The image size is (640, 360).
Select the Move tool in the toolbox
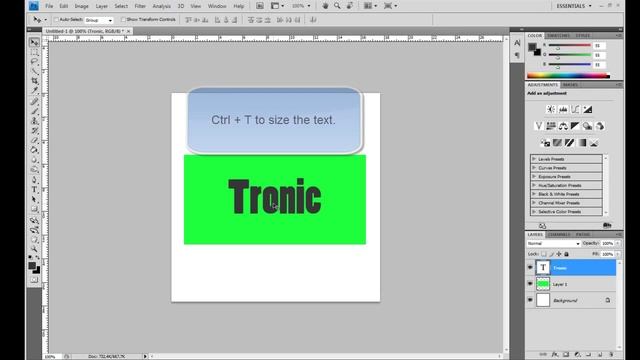35,42
